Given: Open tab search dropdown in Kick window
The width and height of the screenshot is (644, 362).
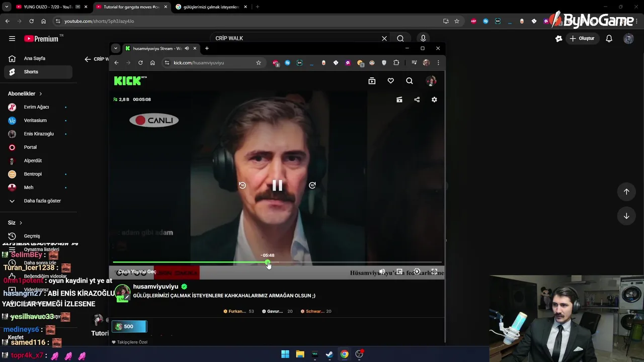Looking at the screenshot, I should [116, 48].
